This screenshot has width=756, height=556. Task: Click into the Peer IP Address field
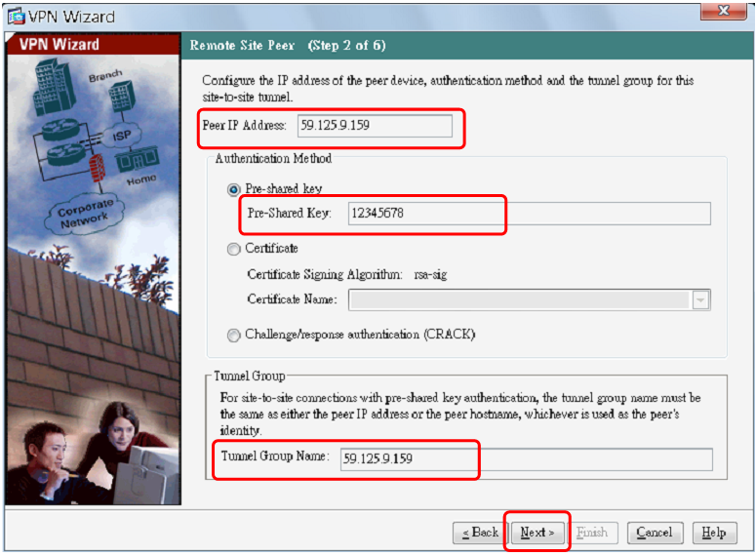375,126
